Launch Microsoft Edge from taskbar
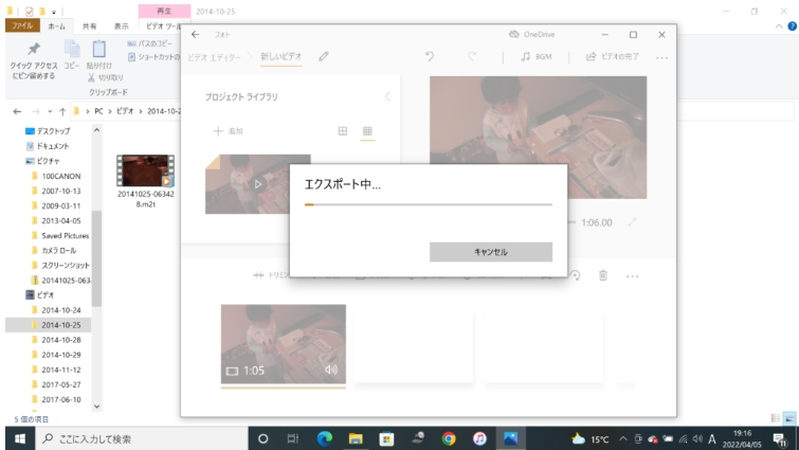Image resolution: width=799 pixels, height=450 pixels. click(x=325, y=438)
